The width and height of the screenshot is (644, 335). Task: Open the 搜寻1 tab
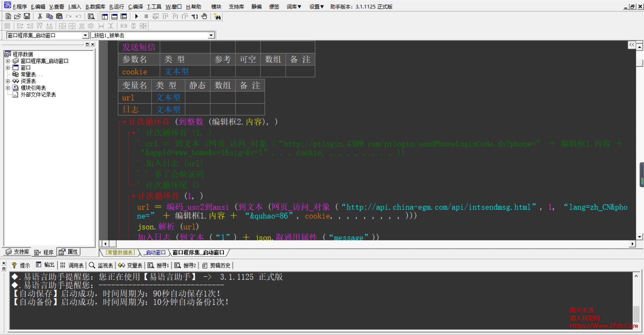click(158, 265)
